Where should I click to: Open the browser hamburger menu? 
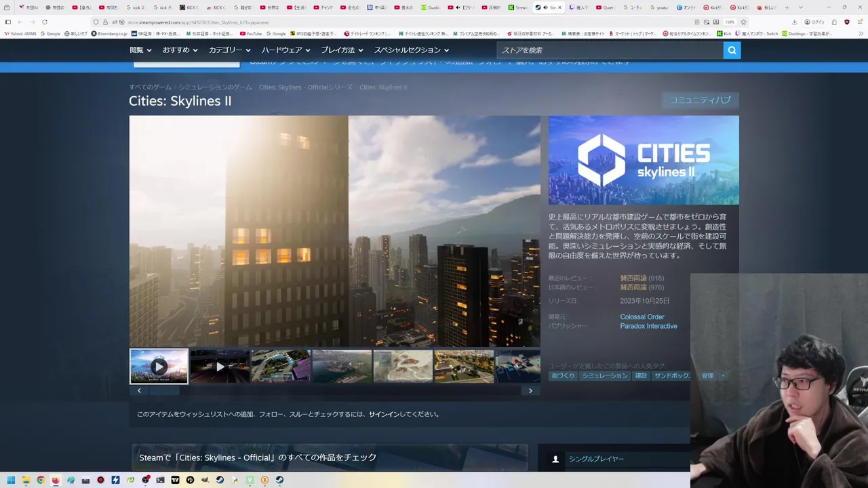tap(859, 22)
